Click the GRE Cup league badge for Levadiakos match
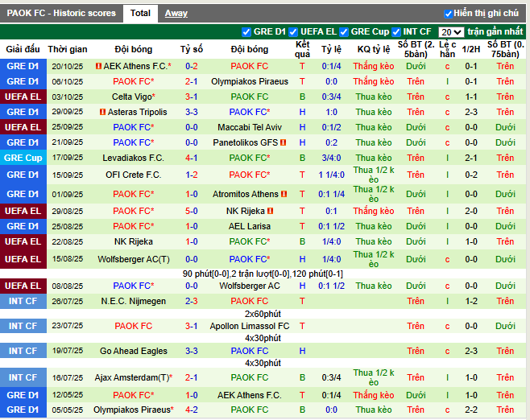530x420 pixels. [23, 158]
